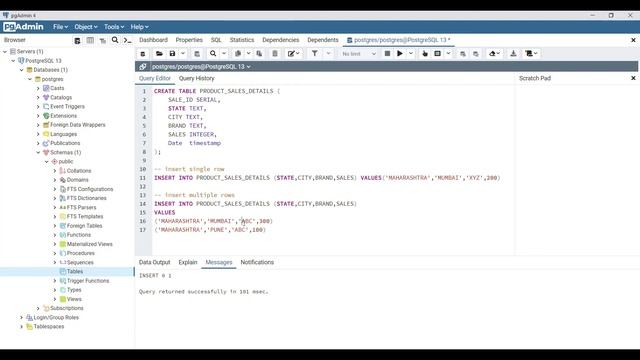Open the File menu

click(x=60, y=27)
